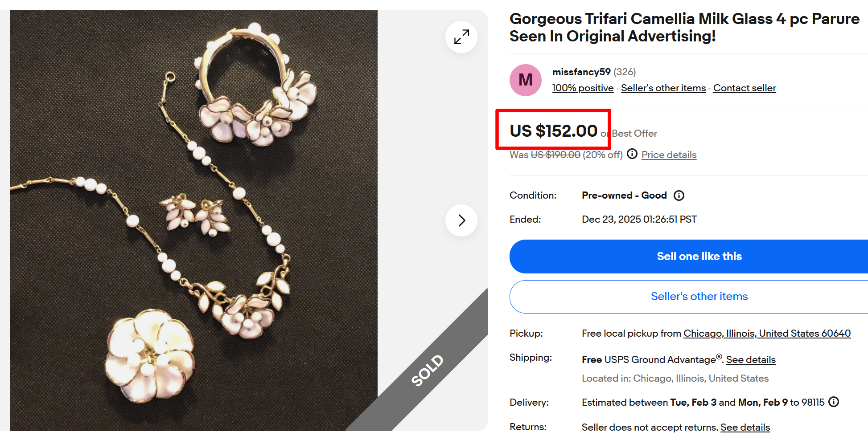The width and height of the screenshot is (868, 440).
Task: Click the highlighted US $152.00 price
Action: [553, 130]
